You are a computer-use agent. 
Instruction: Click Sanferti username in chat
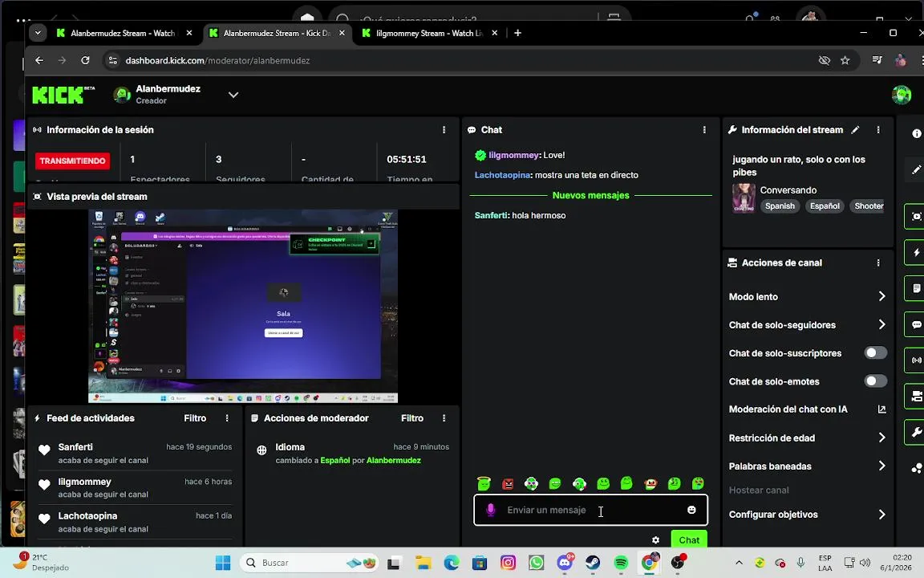pyautogui.click(x=491, y=215)
